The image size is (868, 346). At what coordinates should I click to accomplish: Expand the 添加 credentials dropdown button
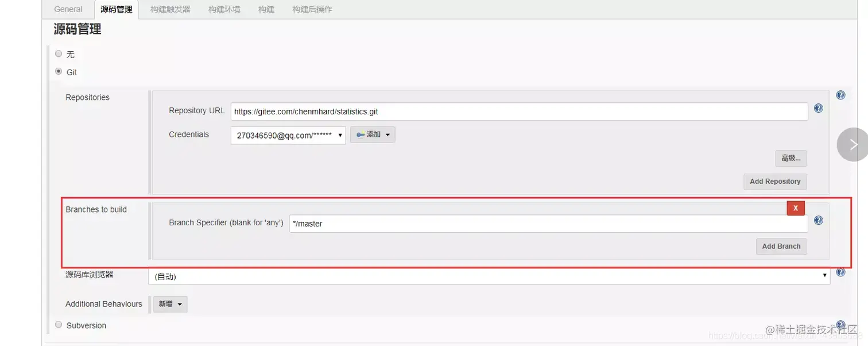[x=373, y=134]
